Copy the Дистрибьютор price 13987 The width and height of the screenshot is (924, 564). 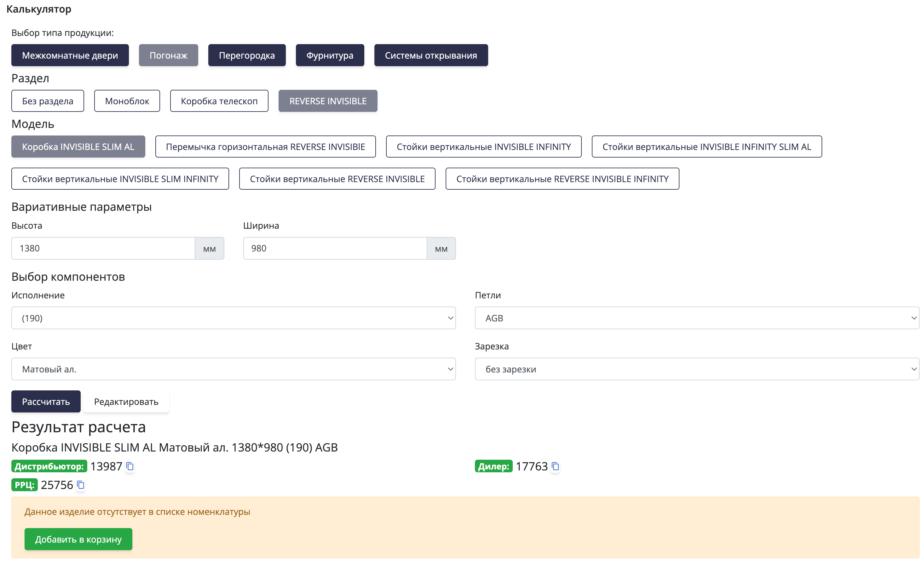point(130,466)
